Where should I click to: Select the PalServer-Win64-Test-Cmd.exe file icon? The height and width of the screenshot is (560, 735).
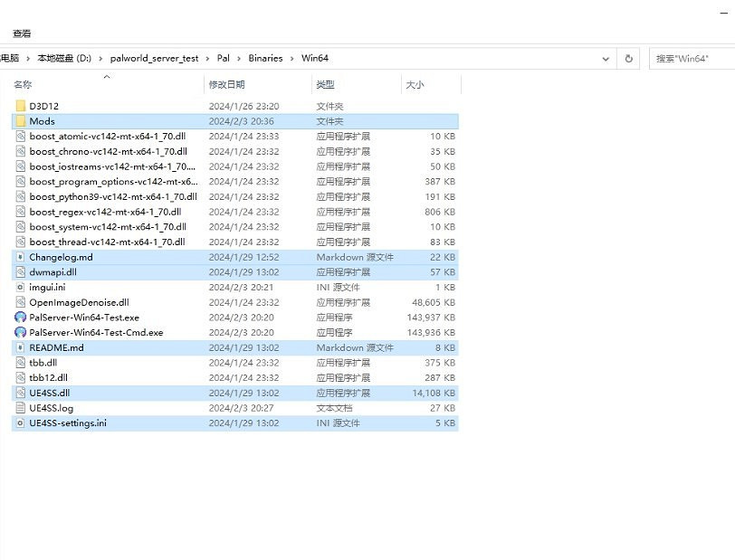pos(21,333)
